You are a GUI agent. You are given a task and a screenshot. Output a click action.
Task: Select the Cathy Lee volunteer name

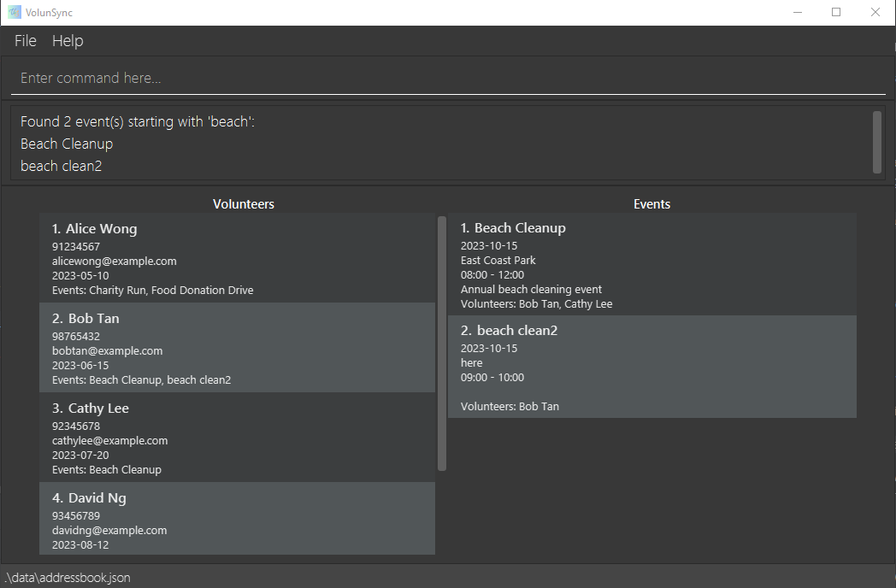98,408
